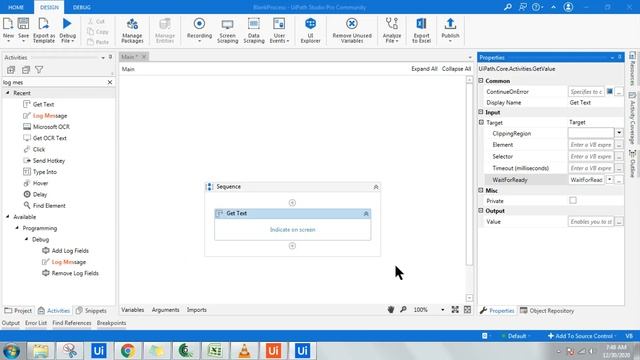Run Debug File play icon
640x360 pixels.
(67, 24)
